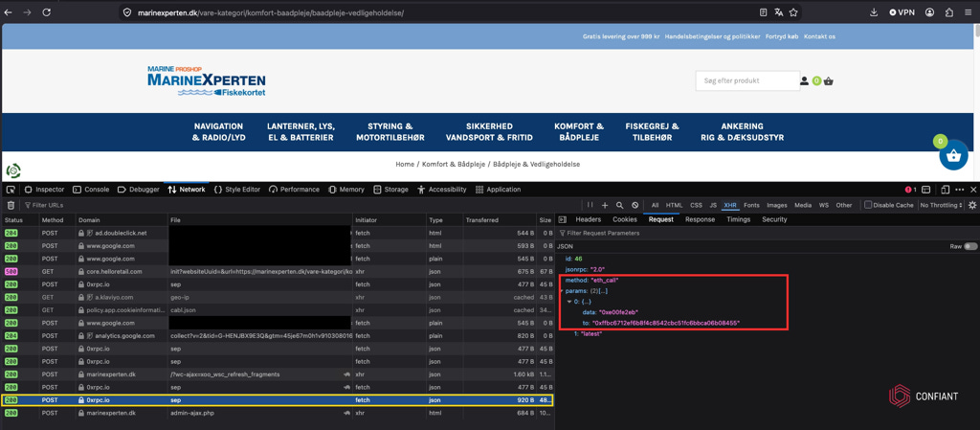Switch to the Storage tab
Image resolution: width=980 pixels, height=430 pixels.
[x=390, y=190]
